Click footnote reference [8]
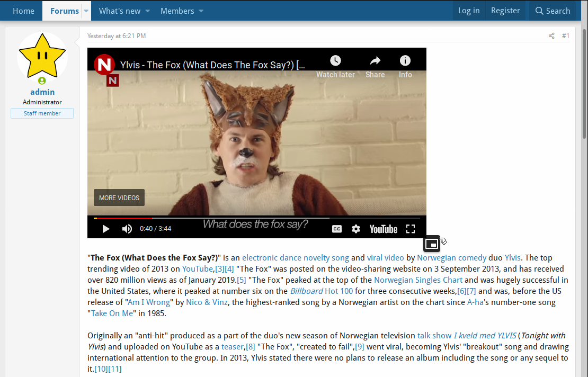The width and height of the screenshot is (588, 377). (250, 347)
